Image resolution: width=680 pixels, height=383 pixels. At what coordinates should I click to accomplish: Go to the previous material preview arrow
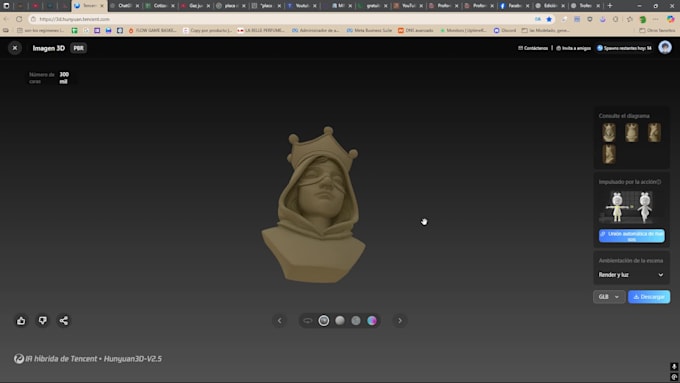(x=280, y=321)
